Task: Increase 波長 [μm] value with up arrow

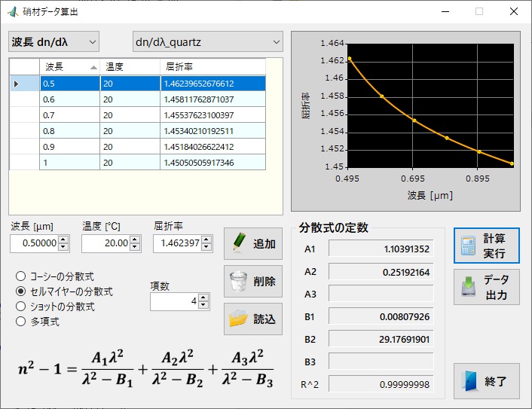Action: coord(63,240)
